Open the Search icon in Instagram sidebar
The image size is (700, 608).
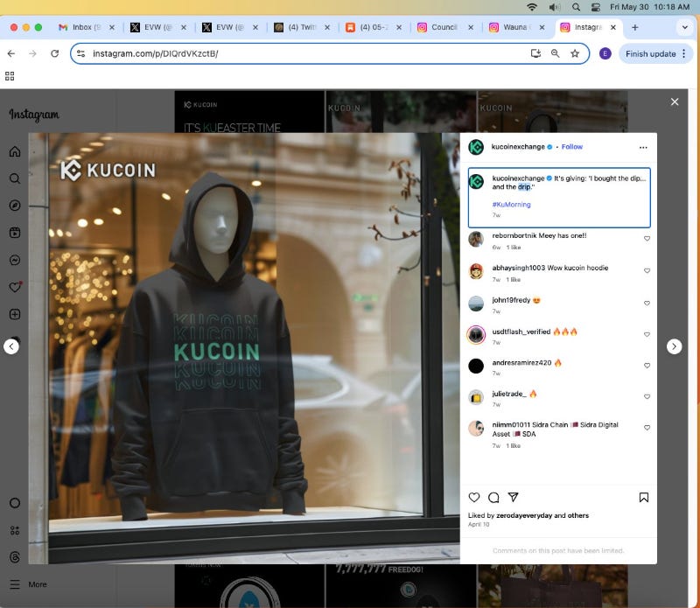[15, 178]
